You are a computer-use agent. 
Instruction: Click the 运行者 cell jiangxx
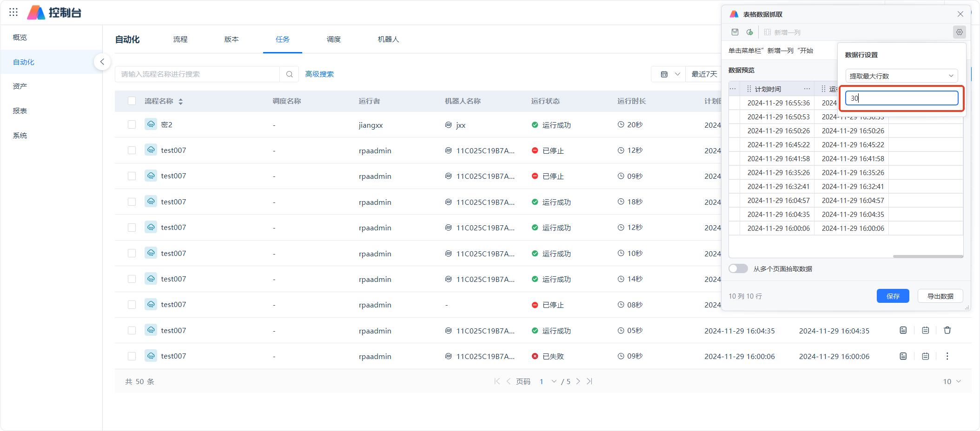click(x=371, y=125)
